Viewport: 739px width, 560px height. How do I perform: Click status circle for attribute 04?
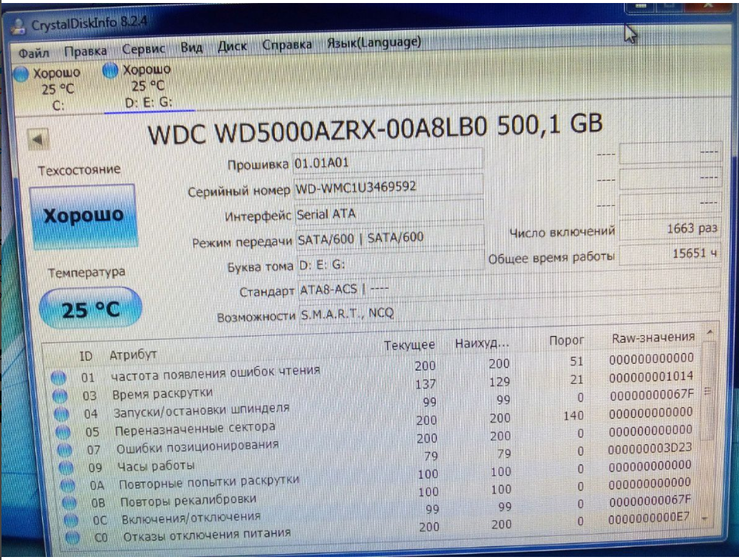(x=61, y=414)
